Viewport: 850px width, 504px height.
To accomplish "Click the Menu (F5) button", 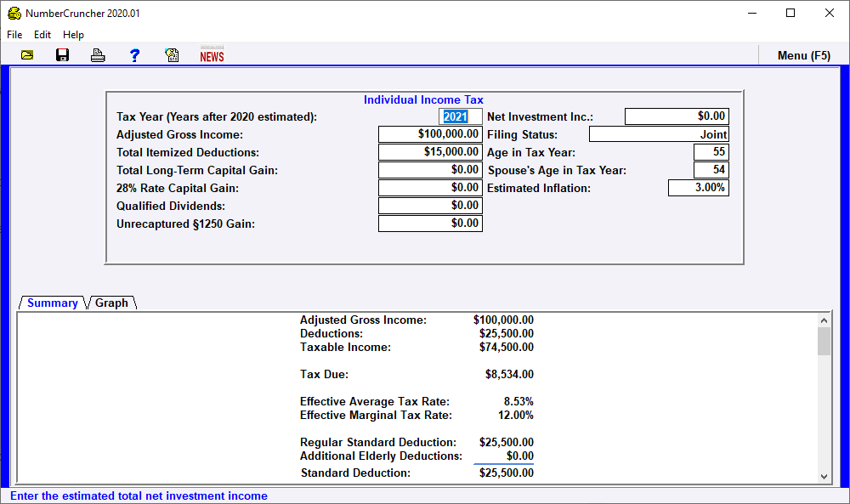I will (804, 55).
